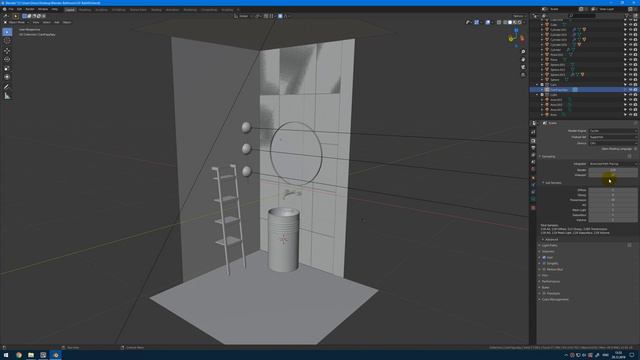Open the Feature Set dropdown
Viewport: 640px width, 360px height.
613,137
